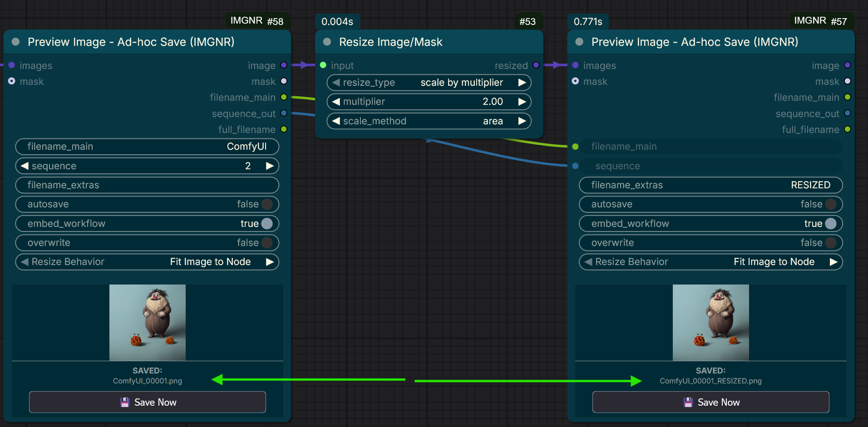The height and width of the screenshot is (427, 868).
Task: Click the next arrow of scale_method
Action: [522, 121]
